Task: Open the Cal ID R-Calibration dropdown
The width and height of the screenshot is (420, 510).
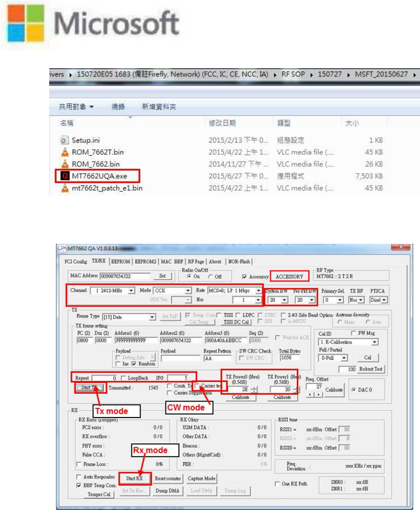Action: tap(375, 342)
